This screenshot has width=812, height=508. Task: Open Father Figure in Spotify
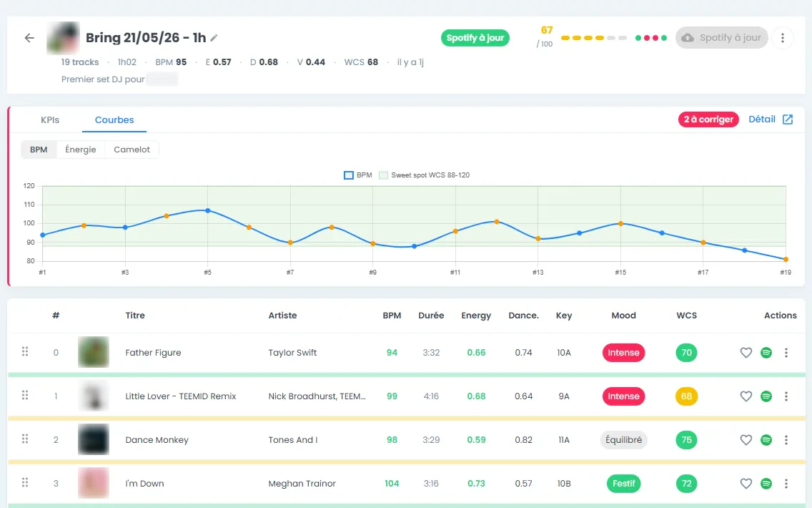(x=766, y=353)
